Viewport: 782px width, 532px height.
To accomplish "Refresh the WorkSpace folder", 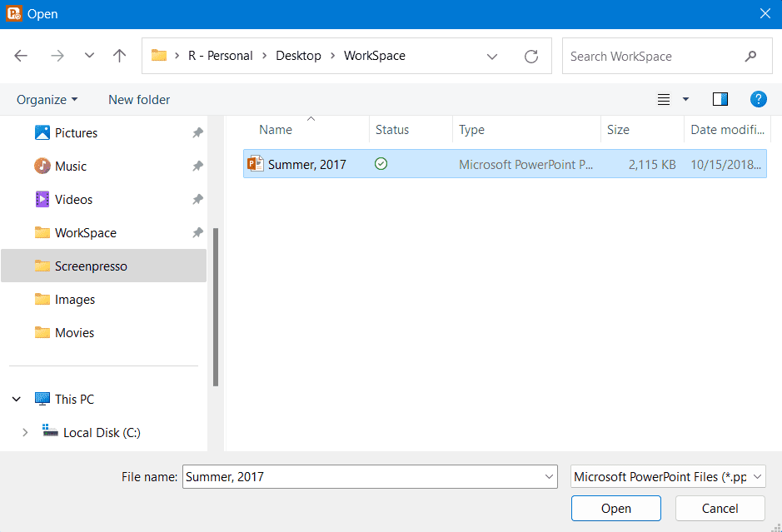I will (531, 57).
